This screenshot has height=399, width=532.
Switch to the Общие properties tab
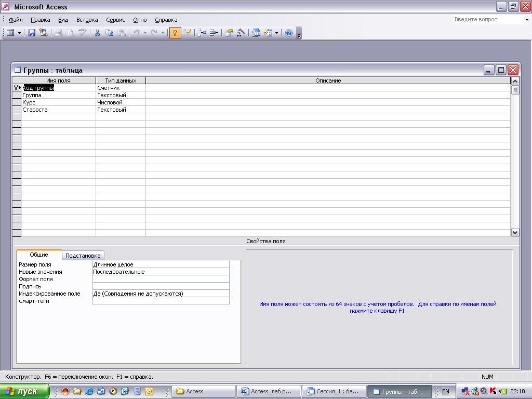point(38,255)
